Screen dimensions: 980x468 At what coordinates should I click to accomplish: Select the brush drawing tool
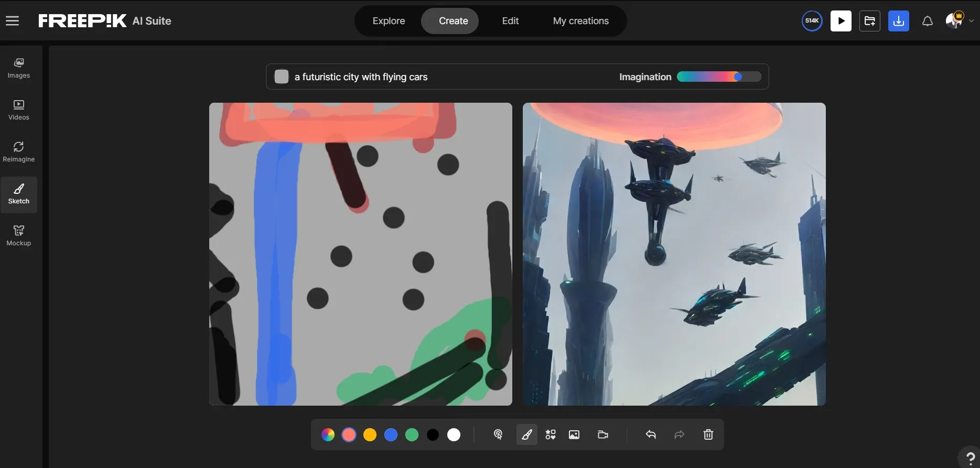point(526,434)
